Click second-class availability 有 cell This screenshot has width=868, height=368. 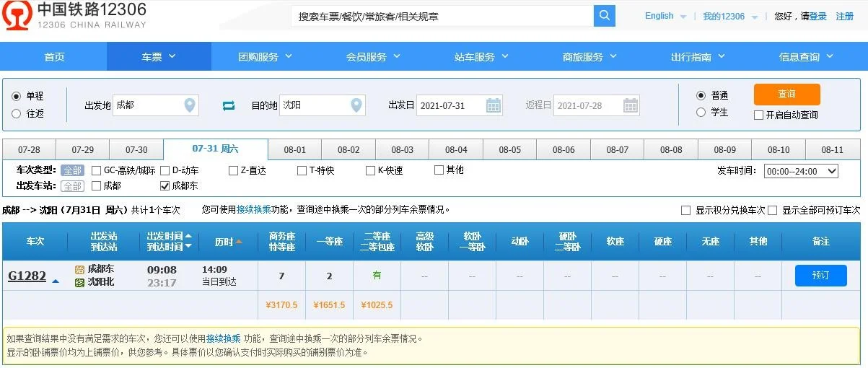pos(377,276)
